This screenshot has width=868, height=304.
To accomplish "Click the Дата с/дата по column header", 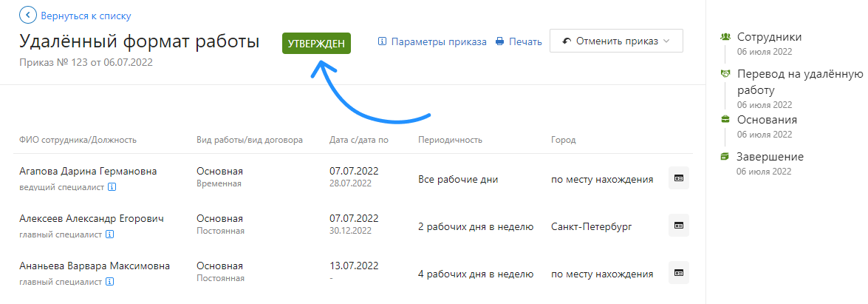I will tap(359, 140).
